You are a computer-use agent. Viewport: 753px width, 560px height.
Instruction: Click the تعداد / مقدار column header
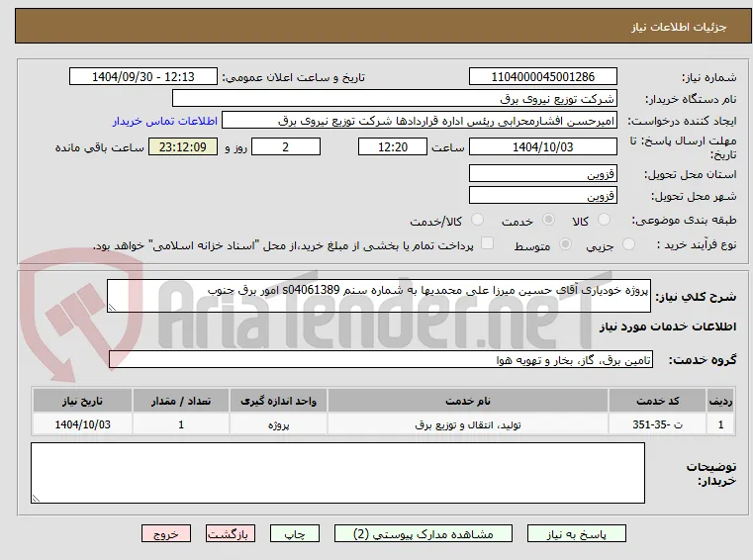[180, 401]
